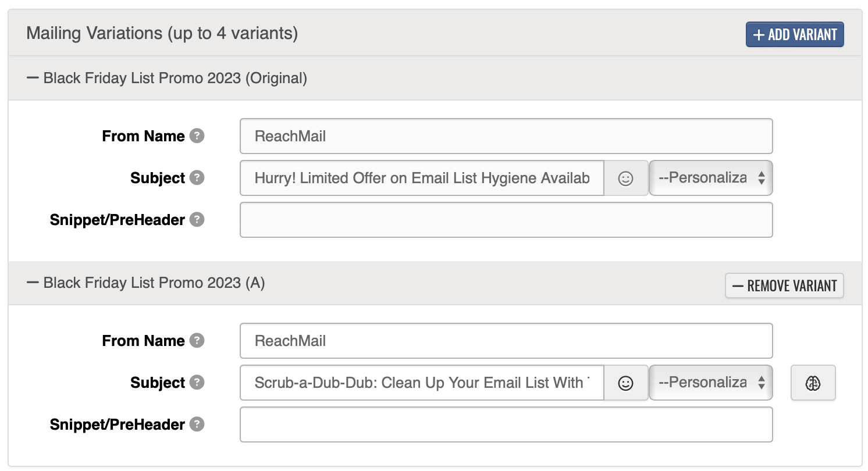Image resolution: width=868 pixels, height=471 pixels.
Task: Click help icon beside variant A Subject
Action: coord(198,383)
